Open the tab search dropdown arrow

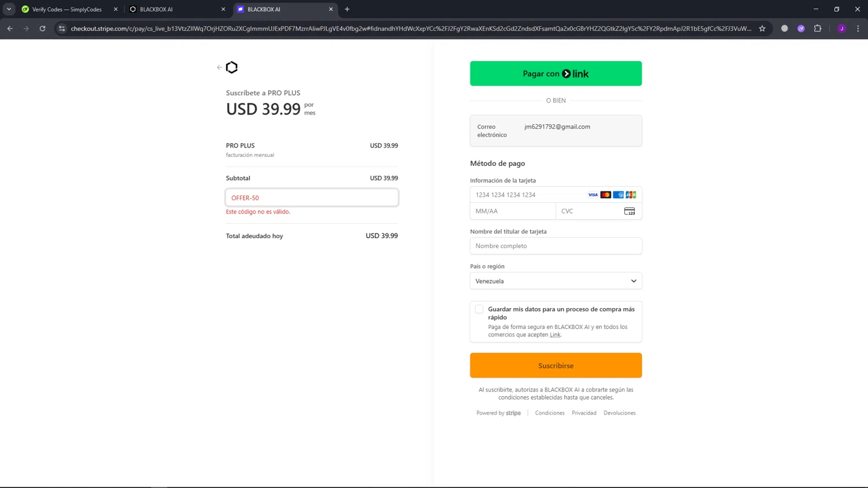coord(9,9)
